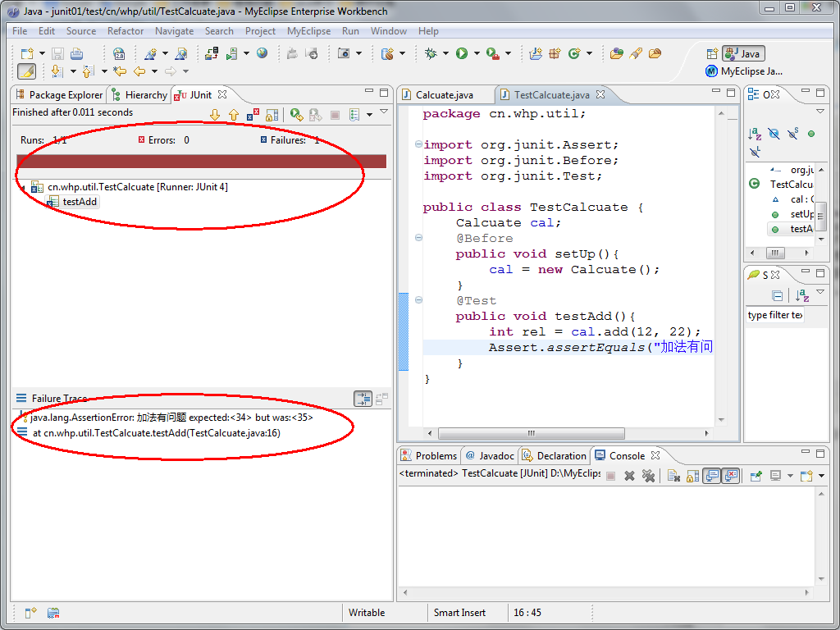The image size is (840, 630).
Task: Toggle Sort alphabetically in Outline view
Action: pyautogui.click(x=755, y=134)
